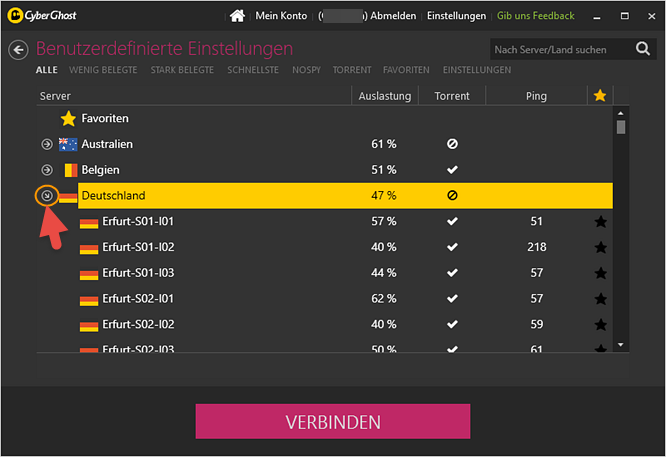Switch to the ALLE tab
This screenshot has width=666, height=457.
(47, 70)
